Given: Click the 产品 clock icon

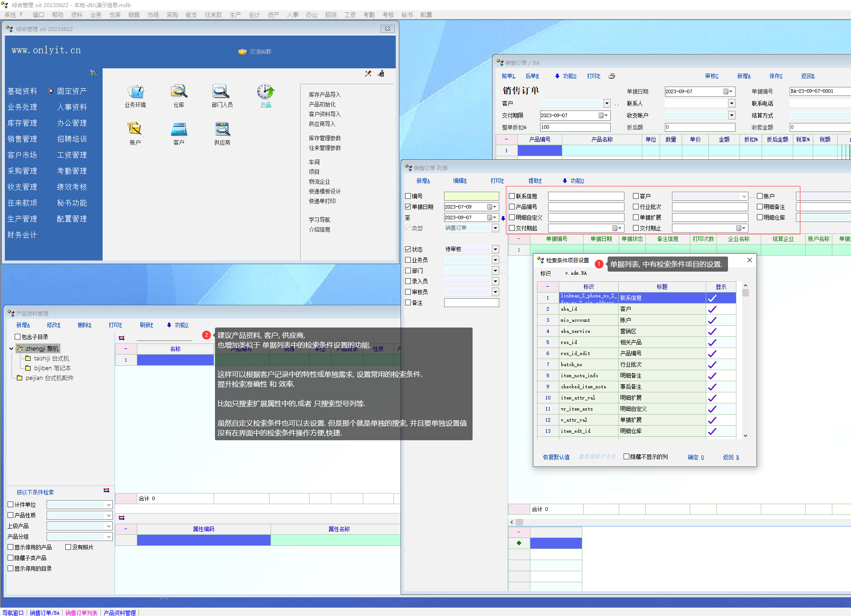Looking at the screenshot, I should 266,92.
